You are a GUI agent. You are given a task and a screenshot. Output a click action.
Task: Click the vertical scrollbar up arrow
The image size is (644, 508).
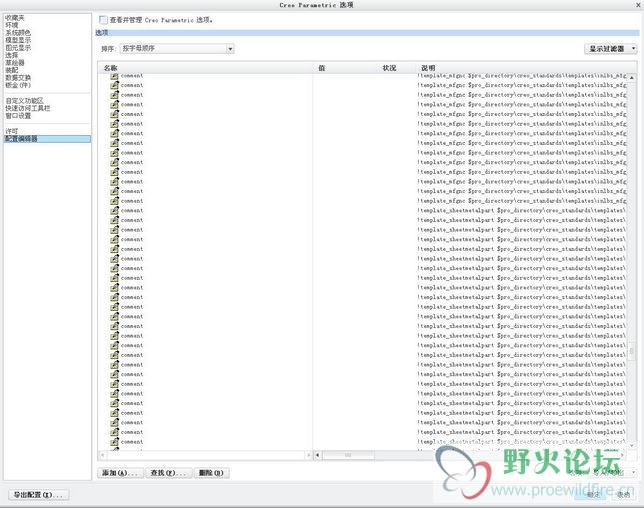click(632, 78)
